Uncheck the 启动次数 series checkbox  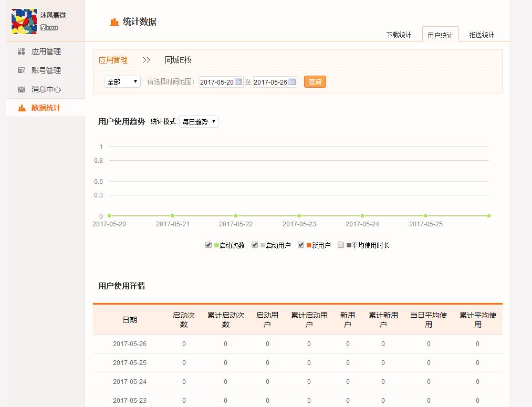(x=208, y=245)
